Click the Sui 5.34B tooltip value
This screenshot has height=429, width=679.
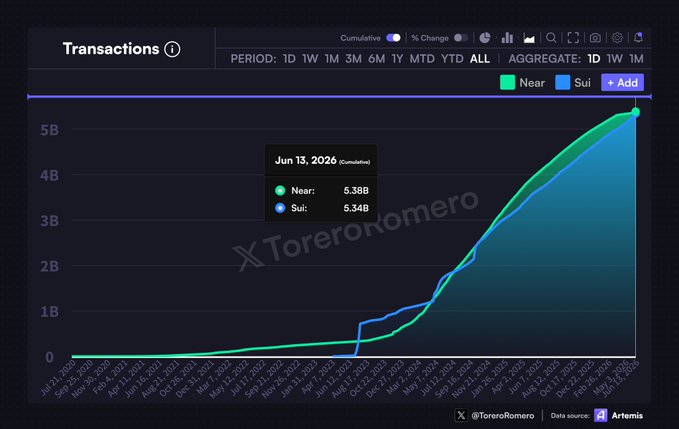[356, 208]
